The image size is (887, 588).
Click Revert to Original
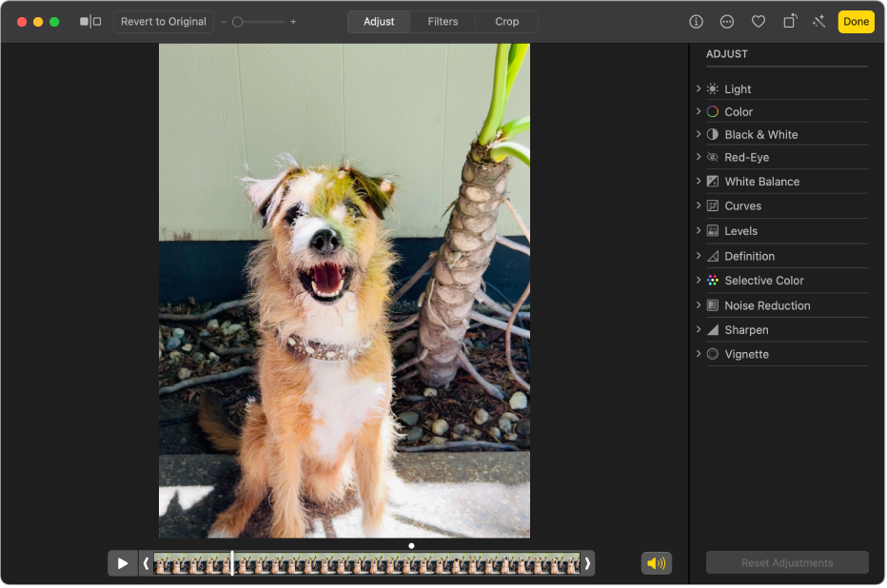[x=163, y=22]
